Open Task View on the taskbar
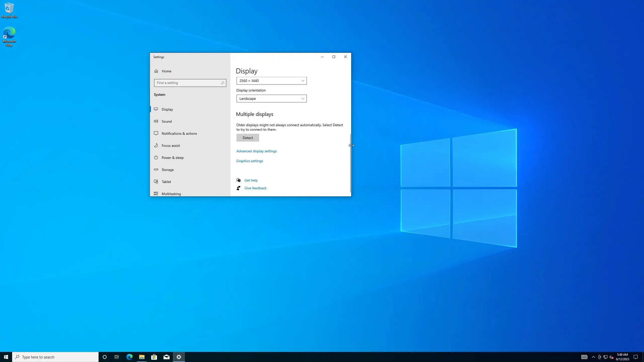The width and height of the screenshot is (644, 362). tap(117, 357)
